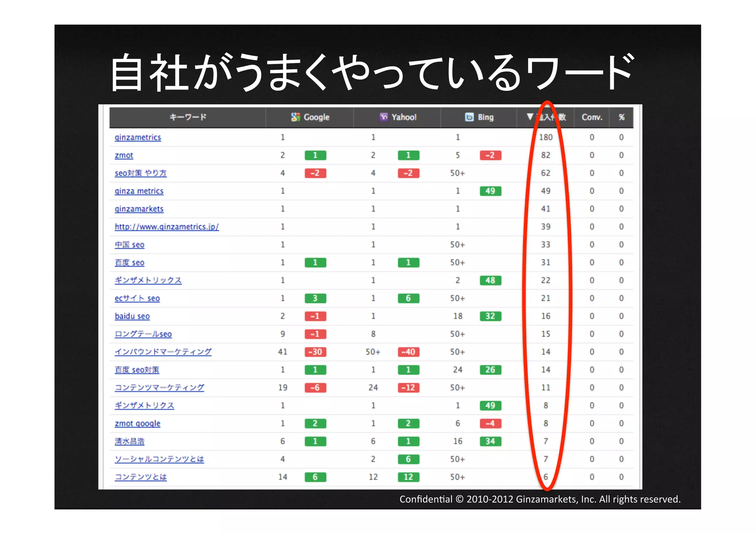Screen dimensions: 756x534
Task: Click the green 12 Yahoo badge for コンテンツとは
Action: [408, 477]
